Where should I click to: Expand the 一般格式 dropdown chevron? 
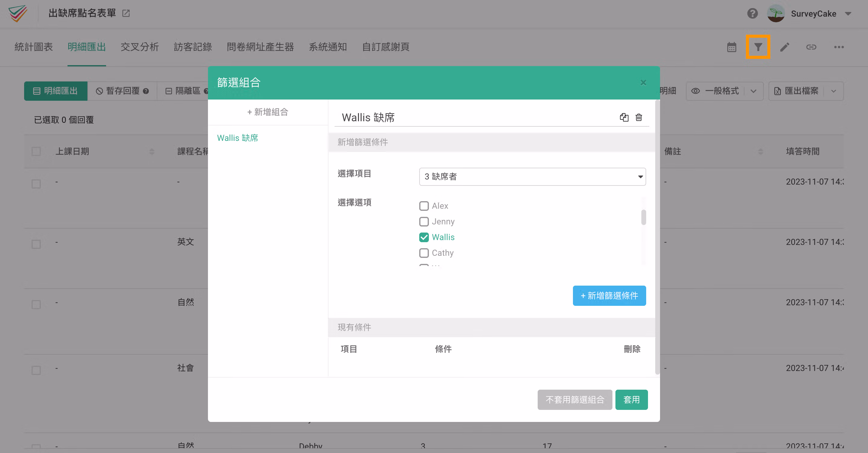point(753,91)
